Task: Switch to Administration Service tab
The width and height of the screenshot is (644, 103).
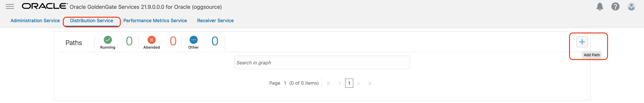Action: point(35,21)
